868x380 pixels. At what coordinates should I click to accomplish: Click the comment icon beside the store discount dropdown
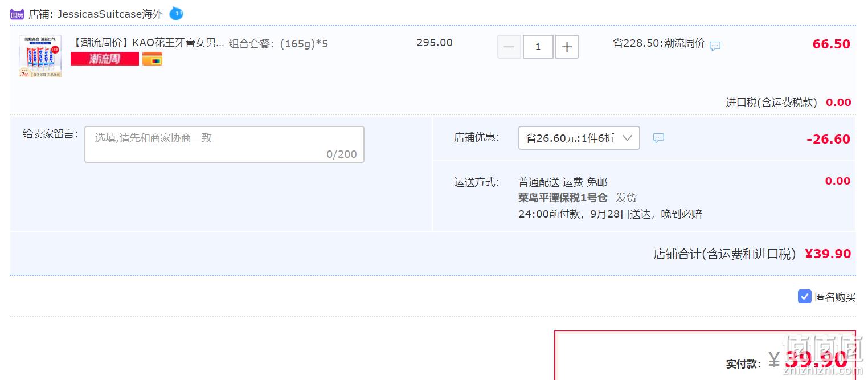point(658,138)
